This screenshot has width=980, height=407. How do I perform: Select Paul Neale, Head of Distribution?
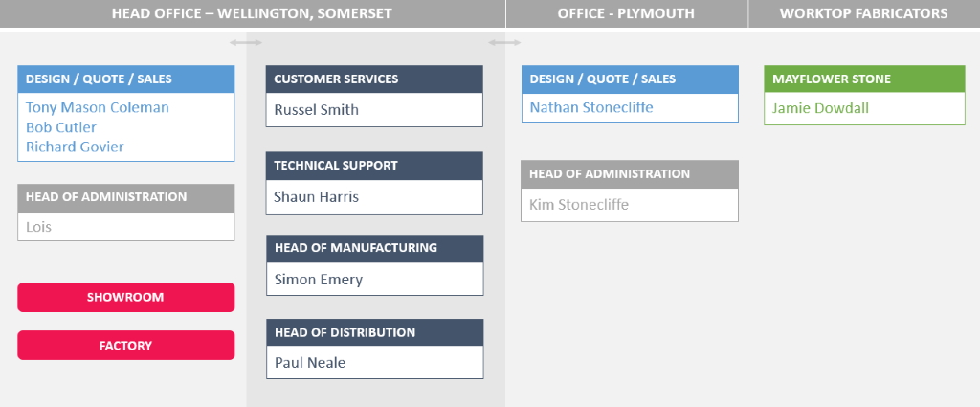(x=310, y=363)
